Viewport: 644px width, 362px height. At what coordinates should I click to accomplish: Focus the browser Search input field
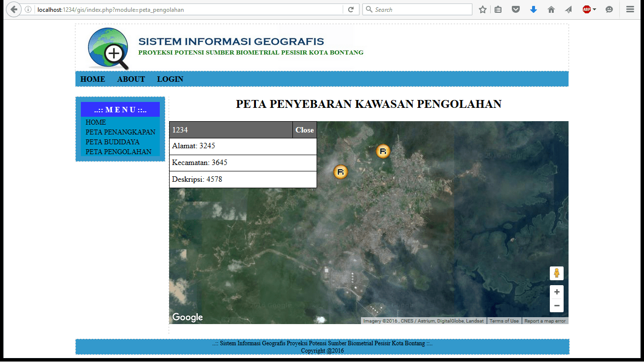[x=422, y=9]
